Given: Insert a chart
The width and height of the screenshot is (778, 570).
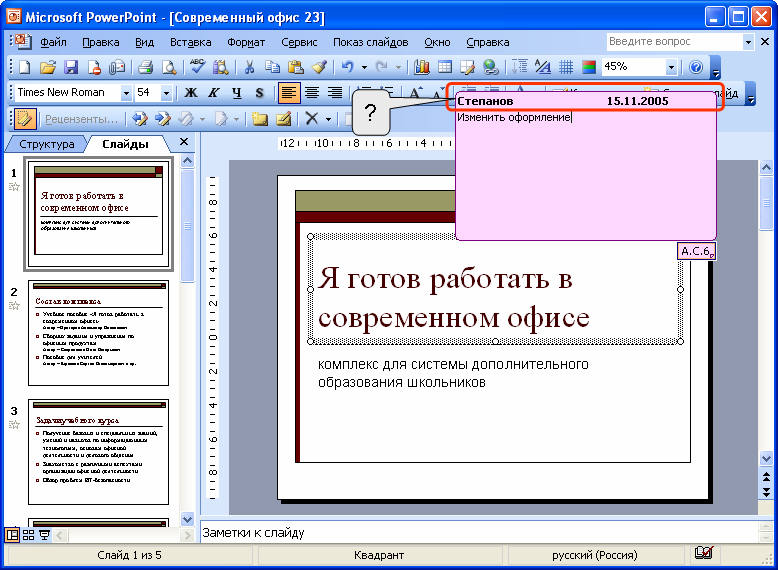Looking at the screenshot, I should [x=421, y=67].
